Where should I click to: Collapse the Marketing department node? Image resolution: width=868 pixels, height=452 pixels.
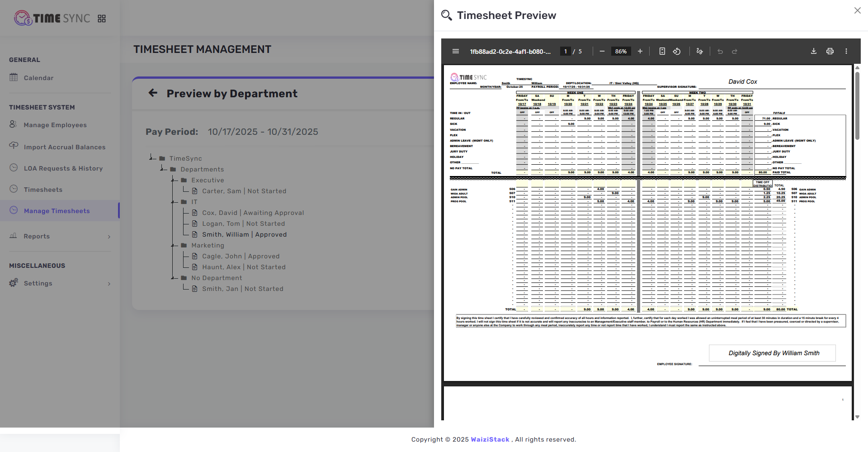pos(174,245)
